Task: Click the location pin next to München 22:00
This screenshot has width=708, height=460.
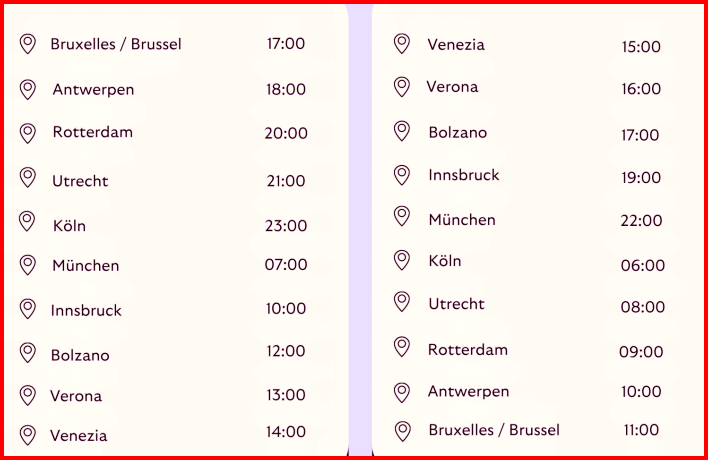Action: coord(402,216)
